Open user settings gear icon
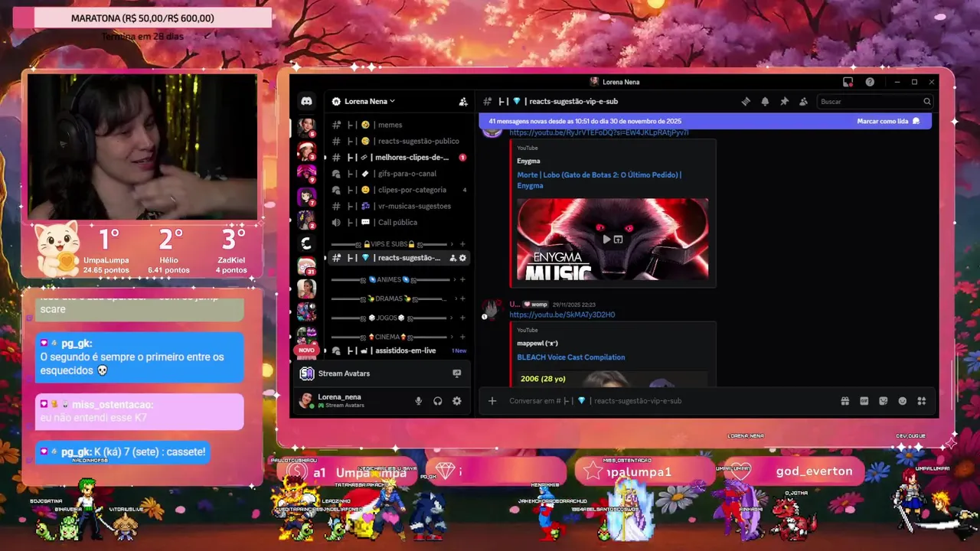Image resolution: width=980 pixels, height=551 pixels. pos(457,400)
